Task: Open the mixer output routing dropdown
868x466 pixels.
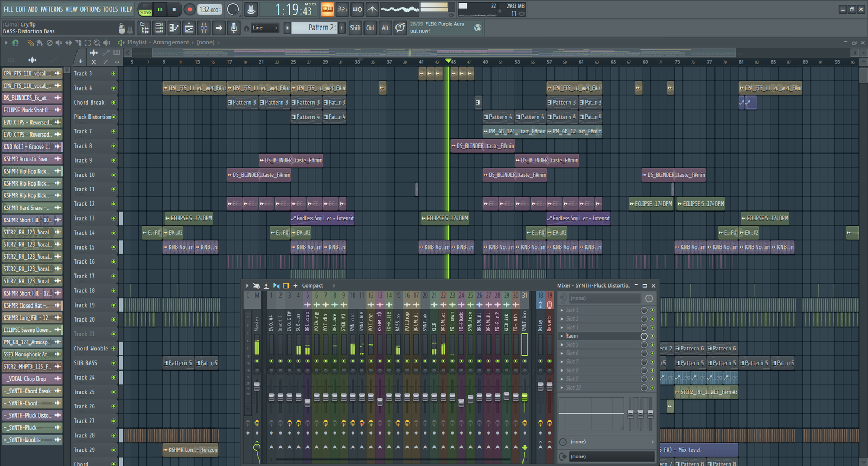Action: (611, 457)
